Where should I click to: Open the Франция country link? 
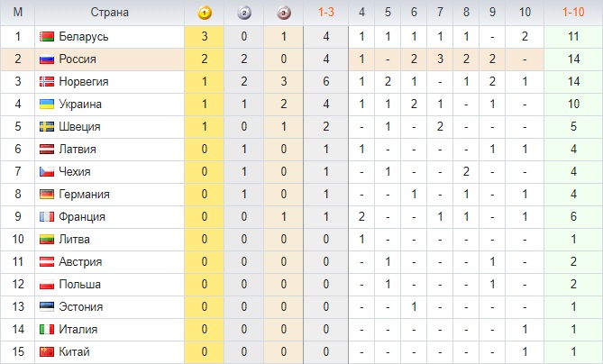(81, 217)
